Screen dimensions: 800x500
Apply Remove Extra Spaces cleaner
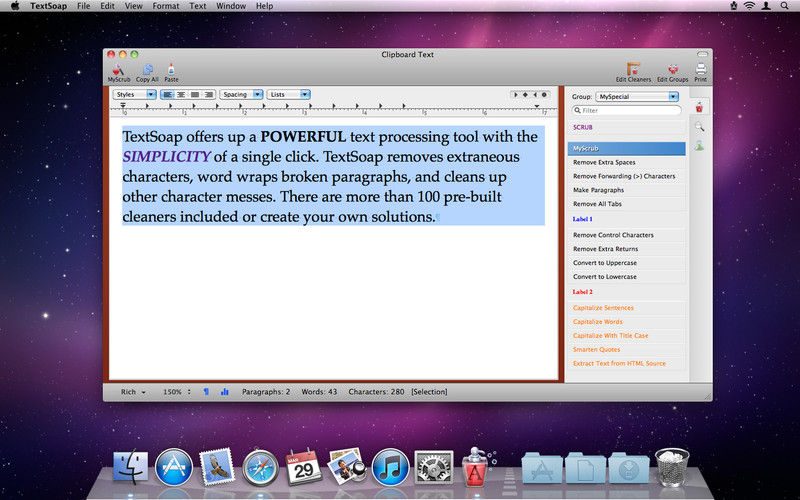(627, 162)
